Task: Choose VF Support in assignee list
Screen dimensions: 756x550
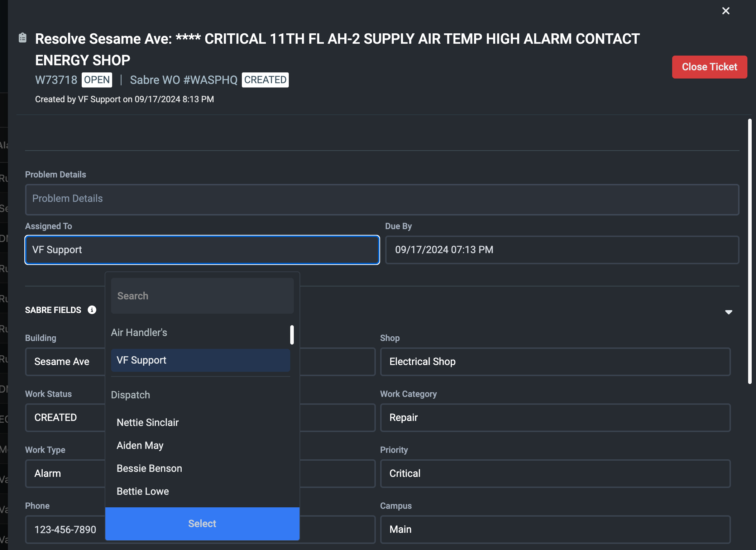Action: pos(200,360)
